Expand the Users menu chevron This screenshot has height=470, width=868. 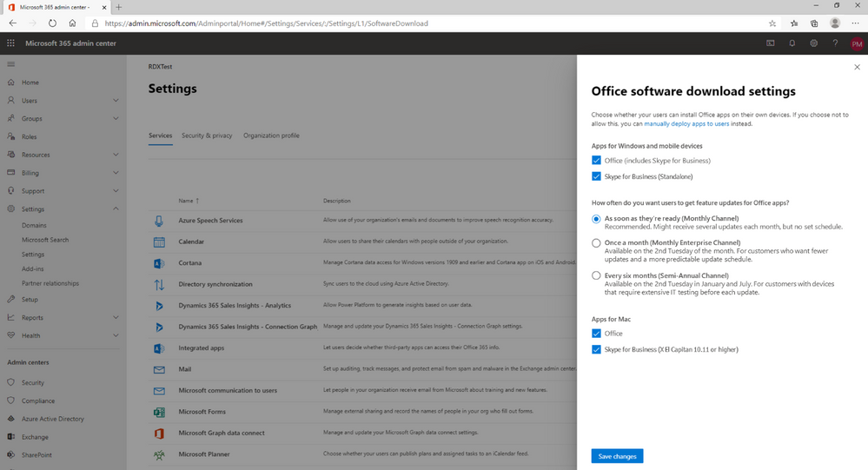116,100
